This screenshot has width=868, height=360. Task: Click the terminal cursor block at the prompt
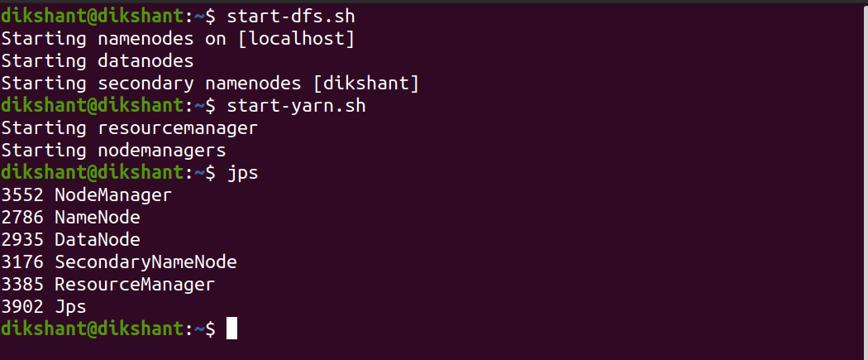(231, 329)
